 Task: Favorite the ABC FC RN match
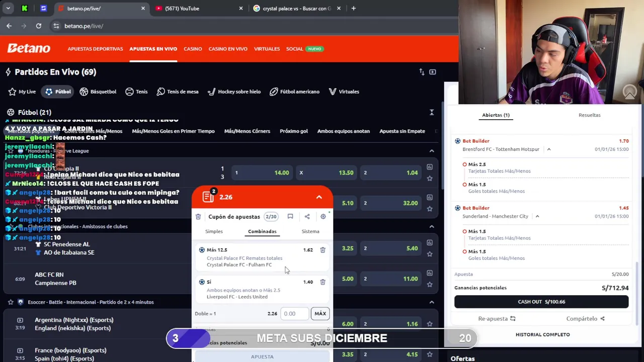pos(430,284)
